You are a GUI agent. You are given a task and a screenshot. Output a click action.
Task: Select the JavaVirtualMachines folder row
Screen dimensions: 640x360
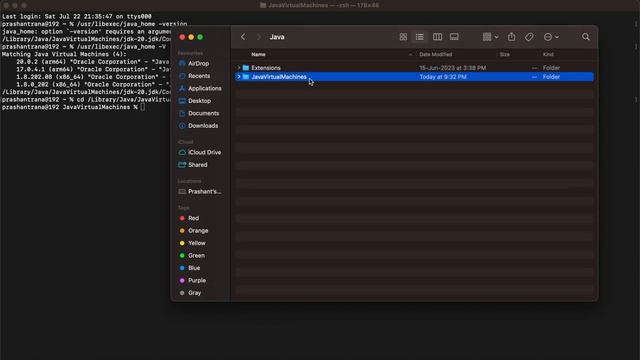click(414, 77)
